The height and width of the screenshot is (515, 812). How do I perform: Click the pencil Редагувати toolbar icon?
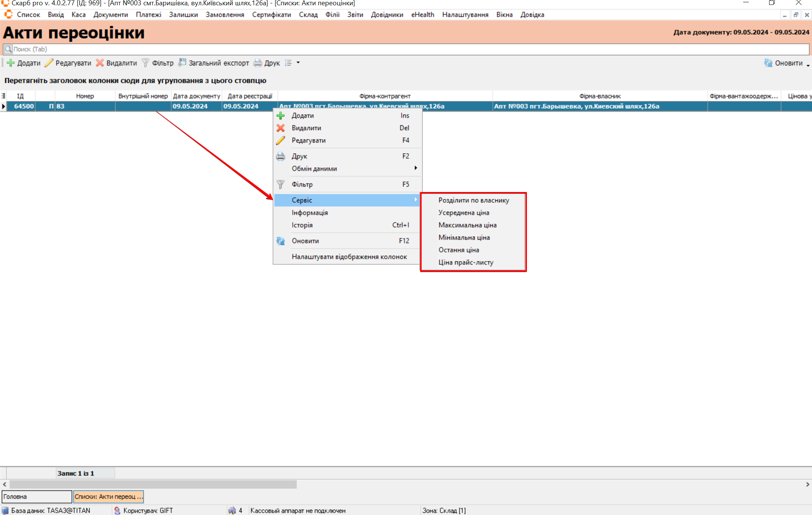49,63
